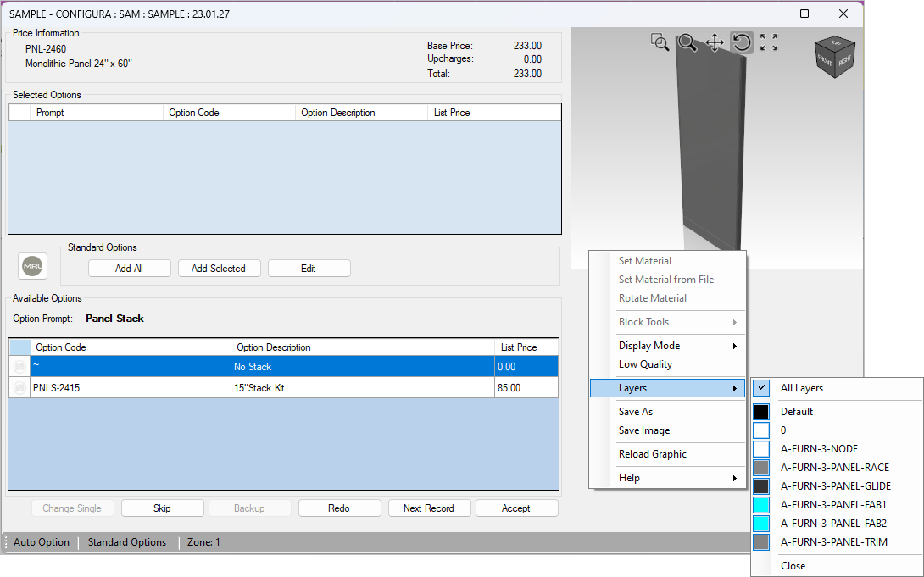Image resolution: width=924 pixels, height=577 pixels.
Task: Click the Next Record button
Action: (x=429, y=508)
